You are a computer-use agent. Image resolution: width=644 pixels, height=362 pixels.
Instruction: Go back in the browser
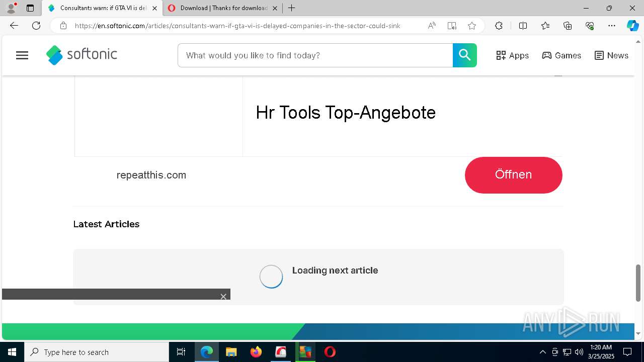tap(14, 26)
